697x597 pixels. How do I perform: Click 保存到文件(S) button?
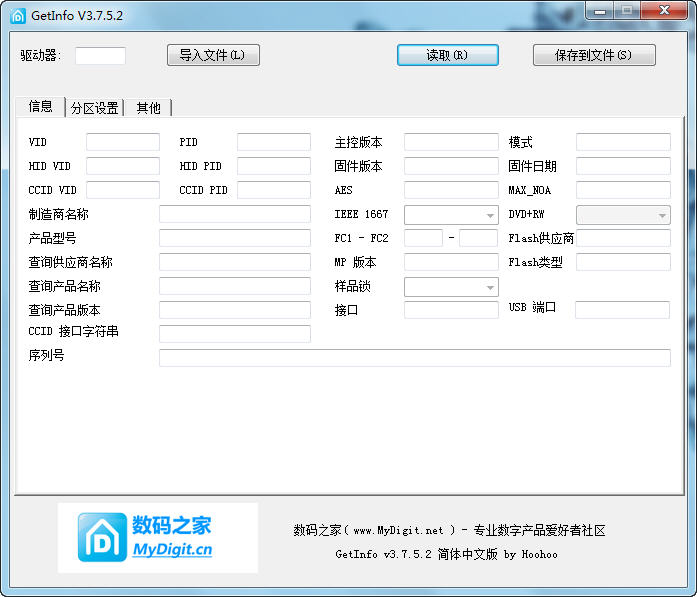[593, 55]
